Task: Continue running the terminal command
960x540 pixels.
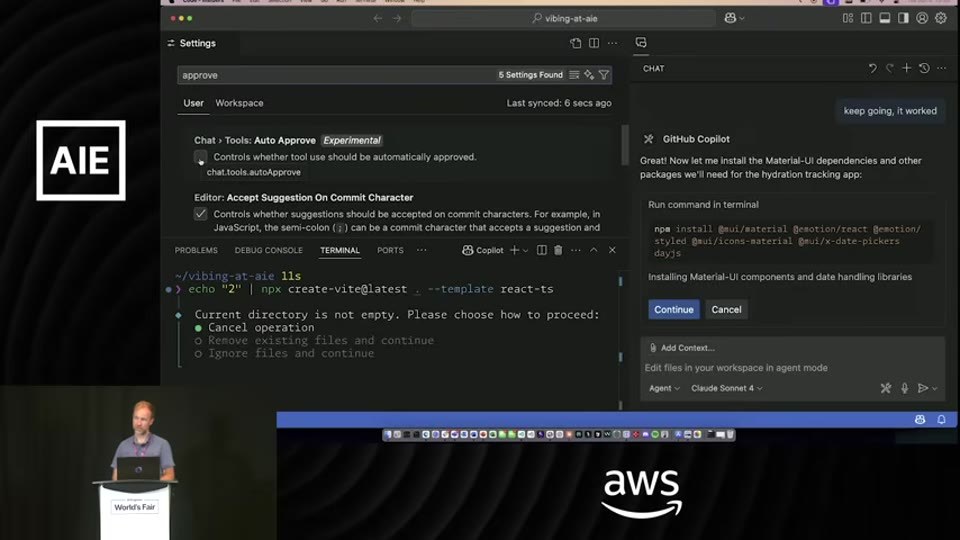Action: pos(673,310)
